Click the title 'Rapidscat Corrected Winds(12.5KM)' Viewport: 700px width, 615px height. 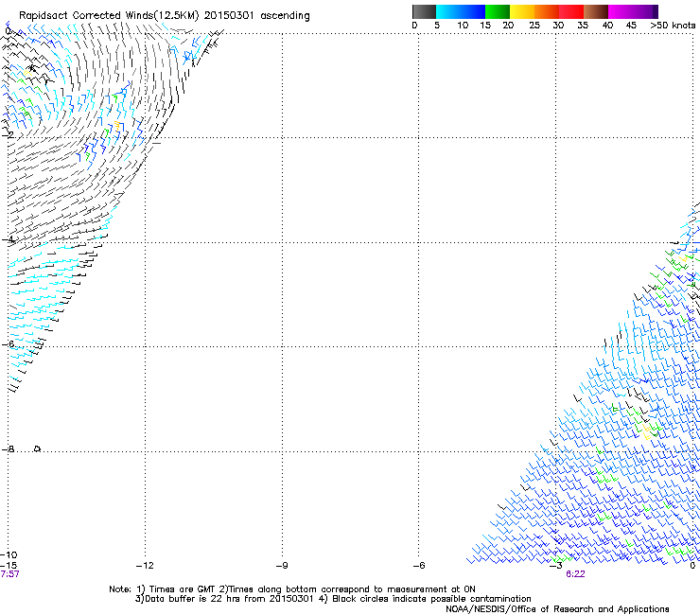109,16
